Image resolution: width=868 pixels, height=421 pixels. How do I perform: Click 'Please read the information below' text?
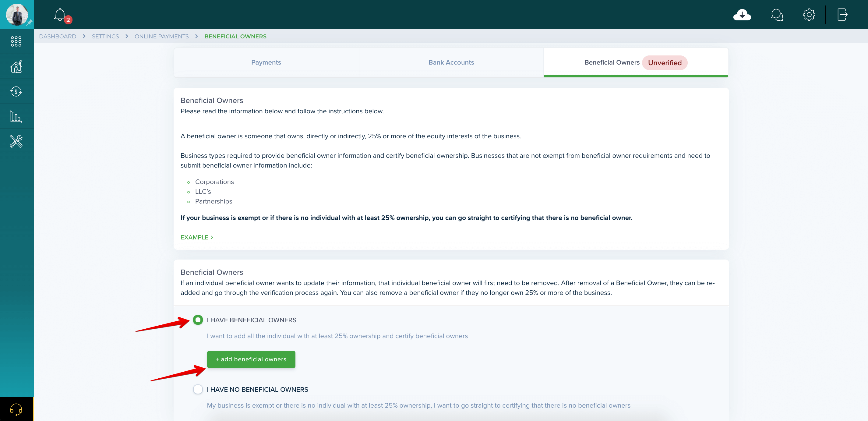[x=282, y=111]
